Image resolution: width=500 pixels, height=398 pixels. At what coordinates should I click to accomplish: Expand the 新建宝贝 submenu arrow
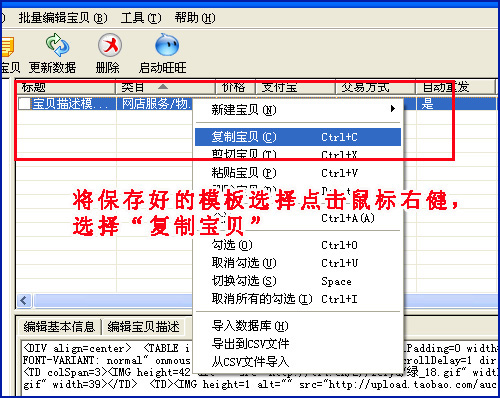[393, 109]
